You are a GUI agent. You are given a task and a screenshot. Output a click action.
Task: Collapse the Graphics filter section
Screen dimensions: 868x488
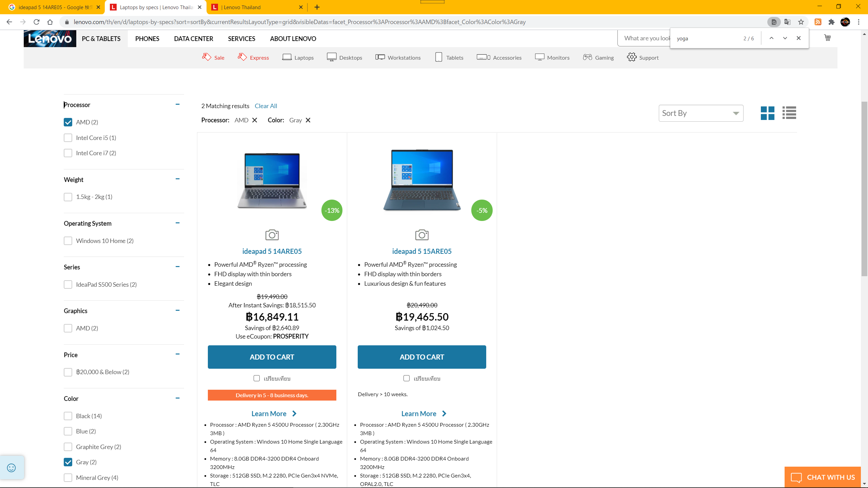tap(177, 310)
